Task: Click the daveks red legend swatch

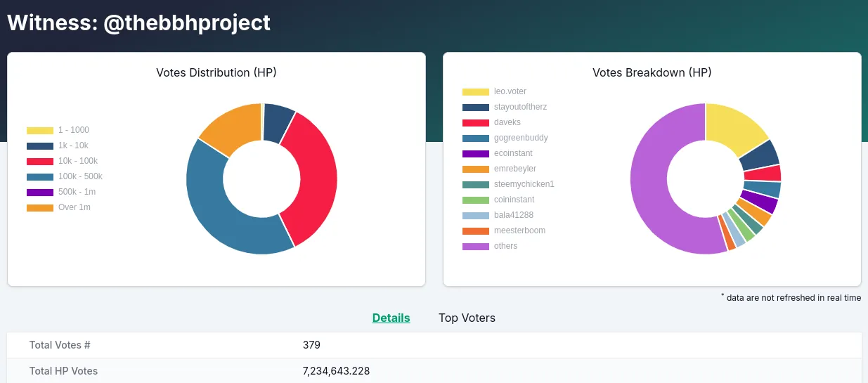Action: tap(476, 123)
